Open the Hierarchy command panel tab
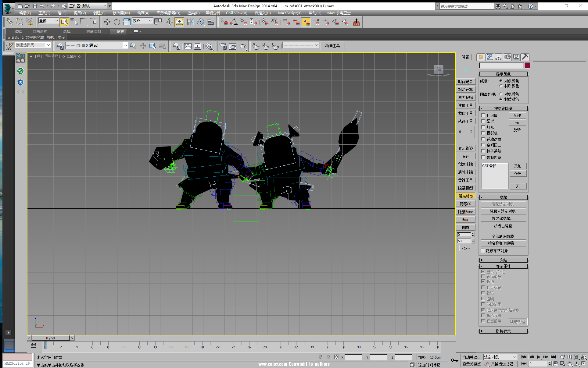The image size is (588, 368). (x=499, y=57)
